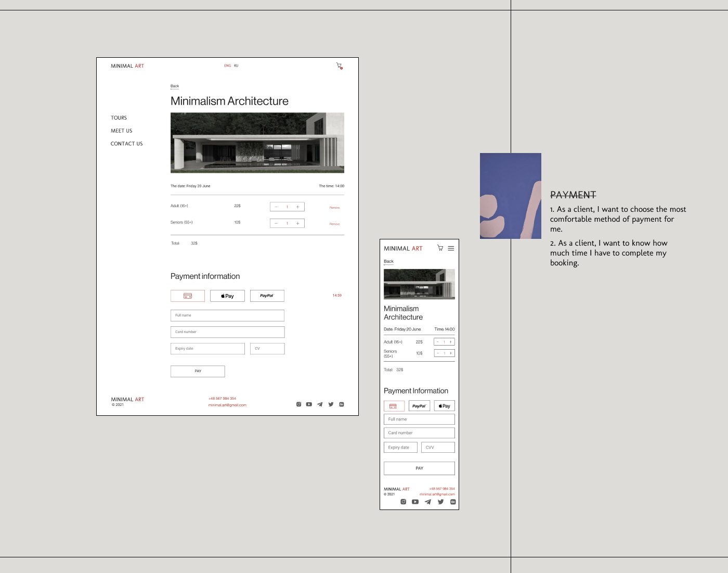The height and width of the screenshot is (573, 728).
Task: Open the Twitter icon in mobile footer
Action: pyautogui.click(x=440, y=502)
